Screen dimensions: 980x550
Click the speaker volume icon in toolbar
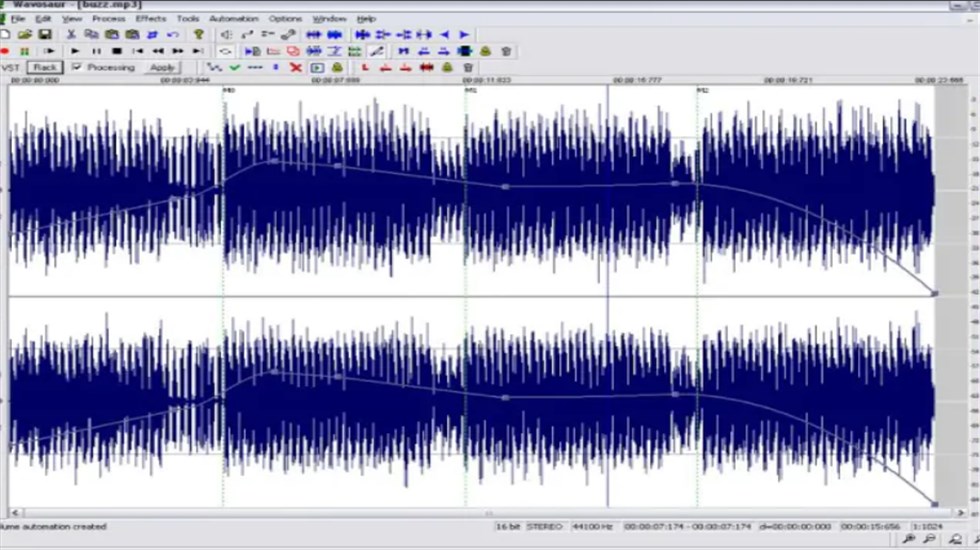[x=226, y=34]
